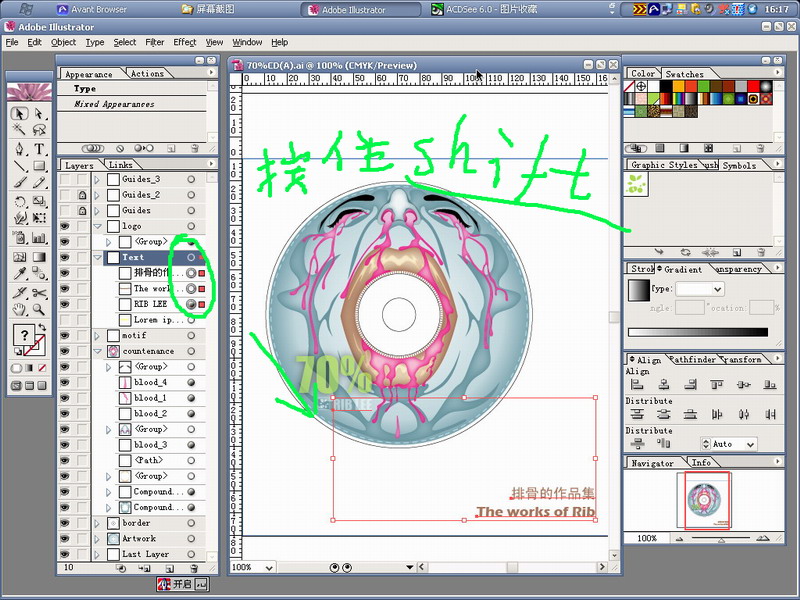Select the Pen tool
The image size is (800, 600).
coord(19,149)
